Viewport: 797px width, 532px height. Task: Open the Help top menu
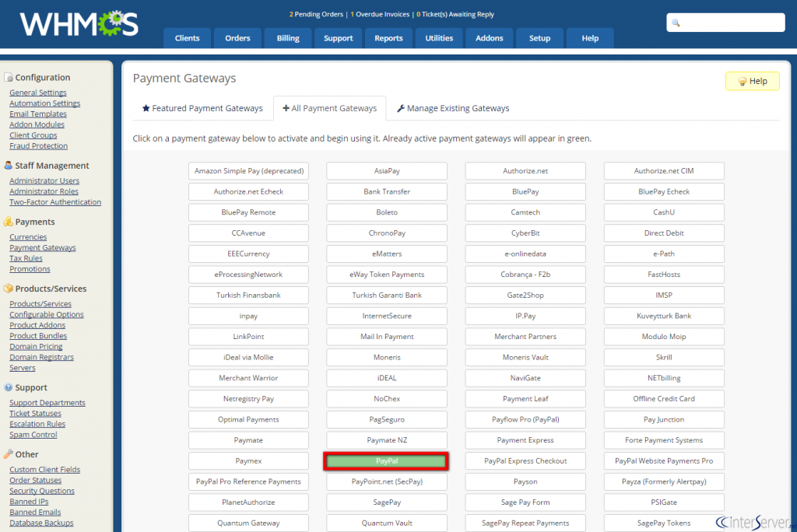pos(590,38)
